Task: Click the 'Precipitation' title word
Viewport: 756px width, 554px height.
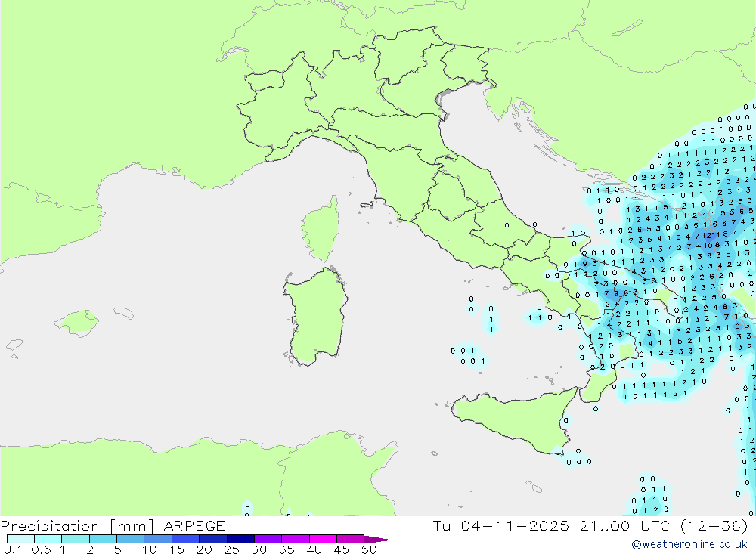Action: click(x=50, y=526)
